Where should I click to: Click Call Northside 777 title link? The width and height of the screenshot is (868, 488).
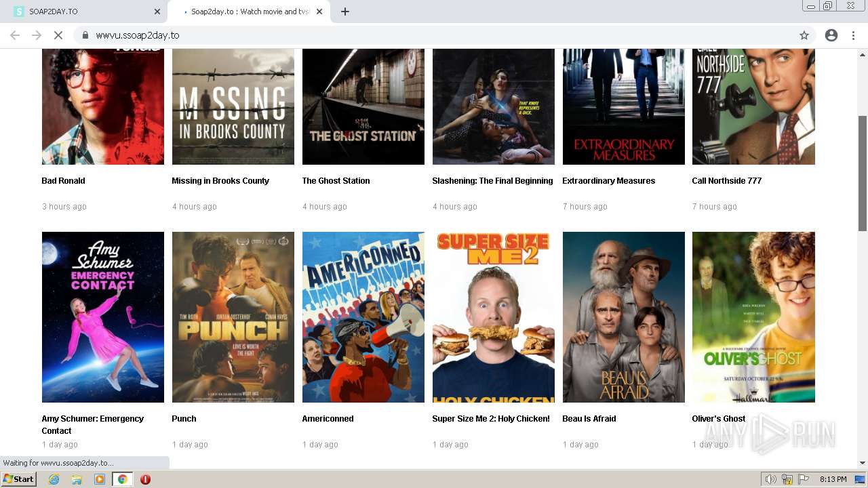tap(727, 181)
